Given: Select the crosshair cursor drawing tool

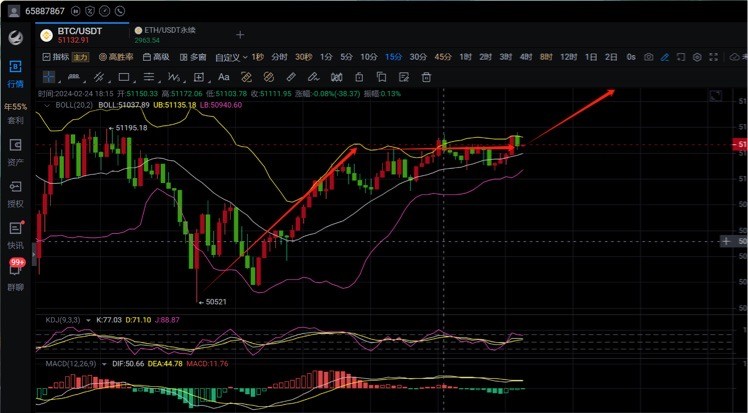Looking at the screenshot, I should tap(49, 77).
